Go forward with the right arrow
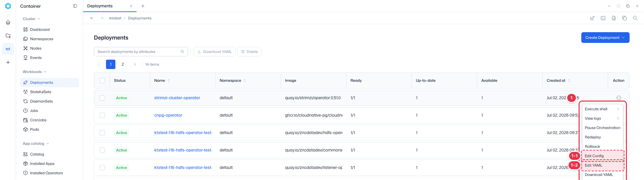 [102, 18]
